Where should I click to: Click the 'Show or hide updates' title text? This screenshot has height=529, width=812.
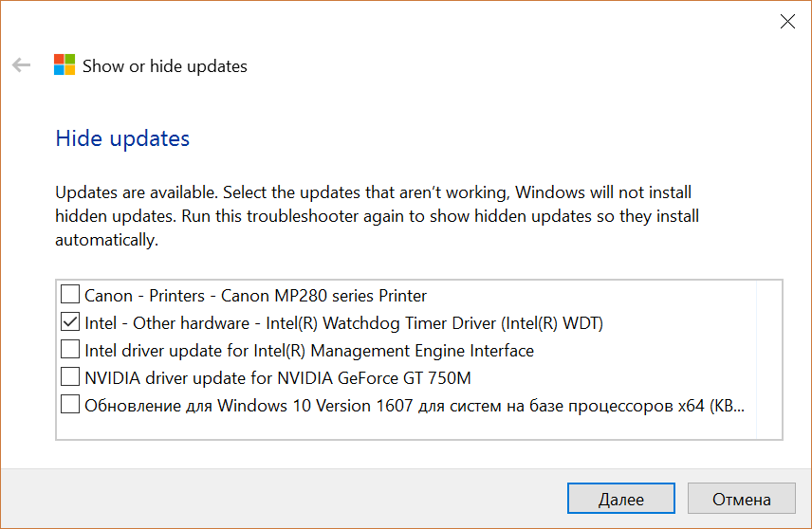click(x=165, y=66)
